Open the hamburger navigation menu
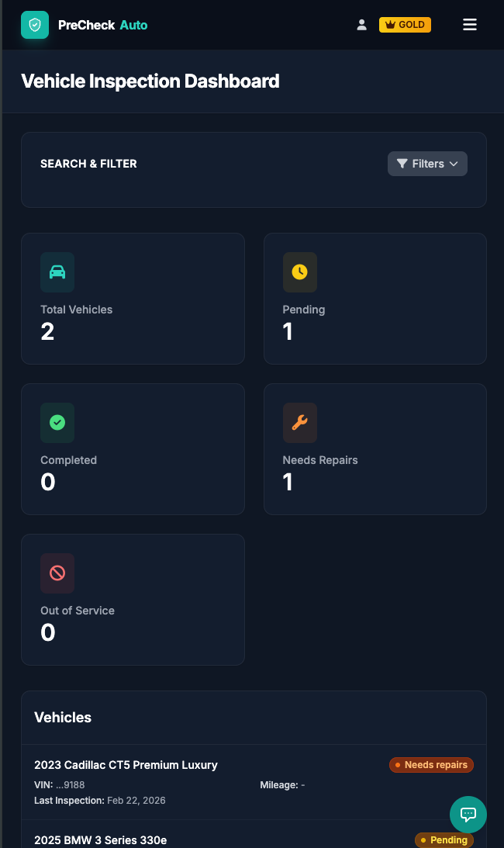The height and width of the screenshot is (848, 504). pyautogui.click(x=470, y=25)
